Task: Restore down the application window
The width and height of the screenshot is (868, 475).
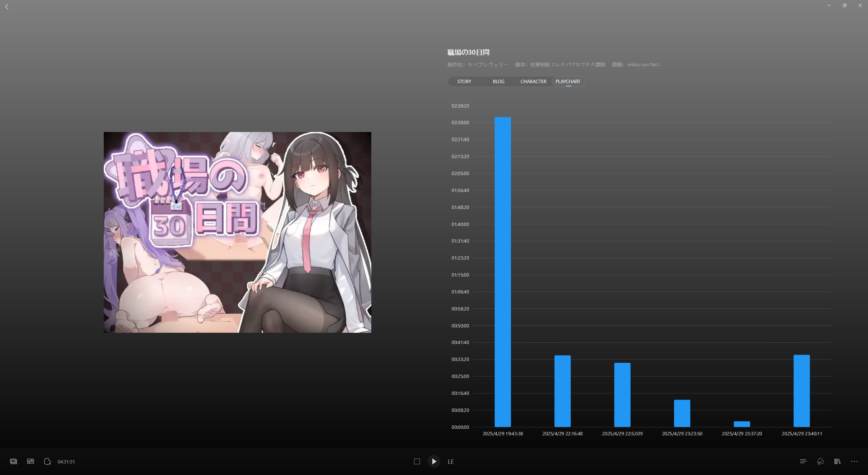Action: 845,5
